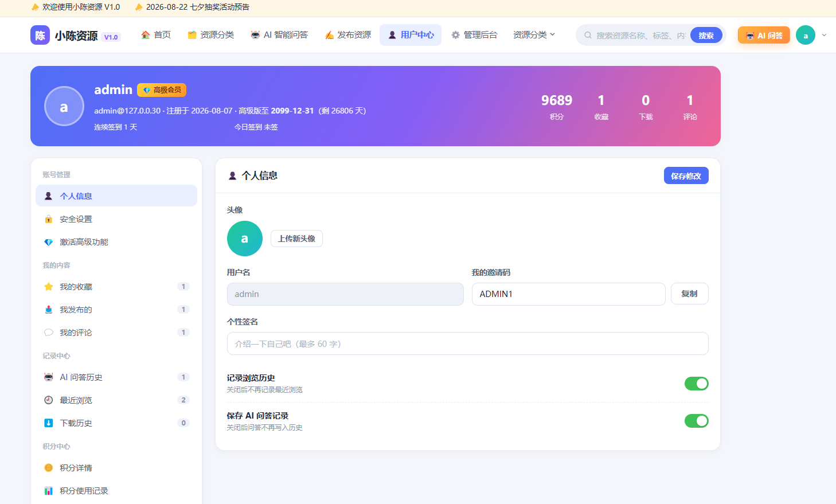Click the 保存修改 button
Image resolution: width=836 pixels, height=504 pixels.
pos(686,175)
